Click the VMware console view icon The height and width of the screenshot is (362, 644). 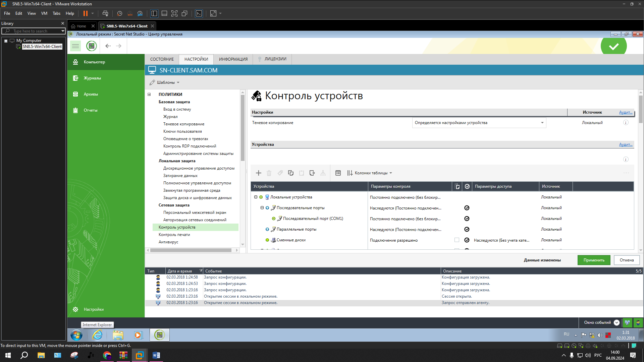point(199,13)
